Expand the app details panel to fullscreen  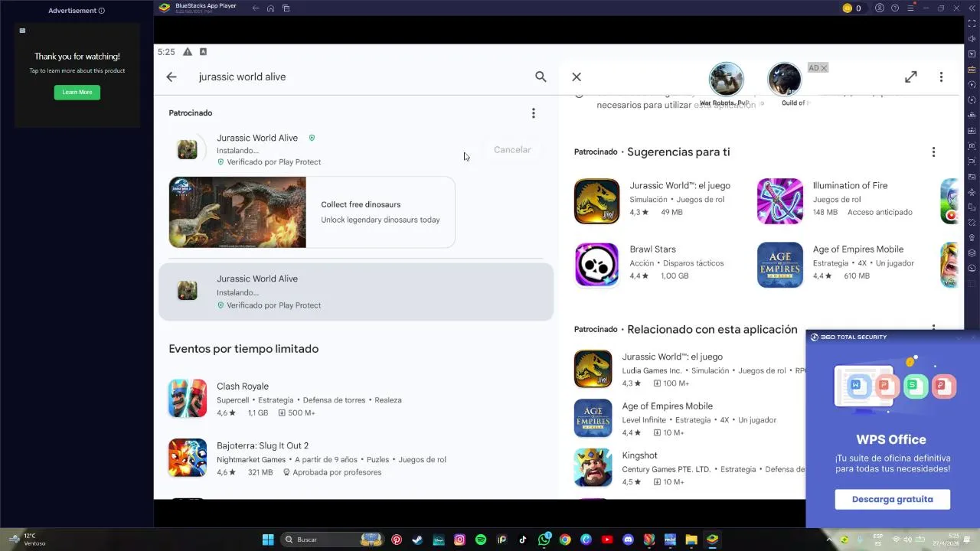910,77
